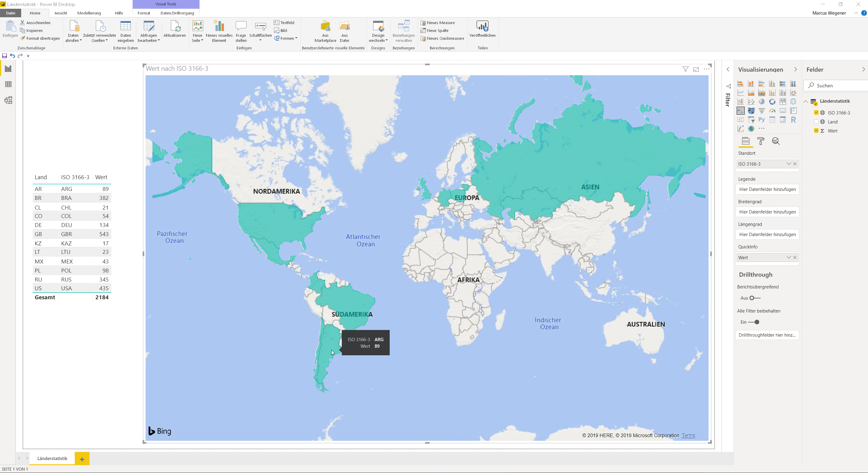
Task: Open ISO 3166-3 Standort field dropdown
Action: point(788,164)
